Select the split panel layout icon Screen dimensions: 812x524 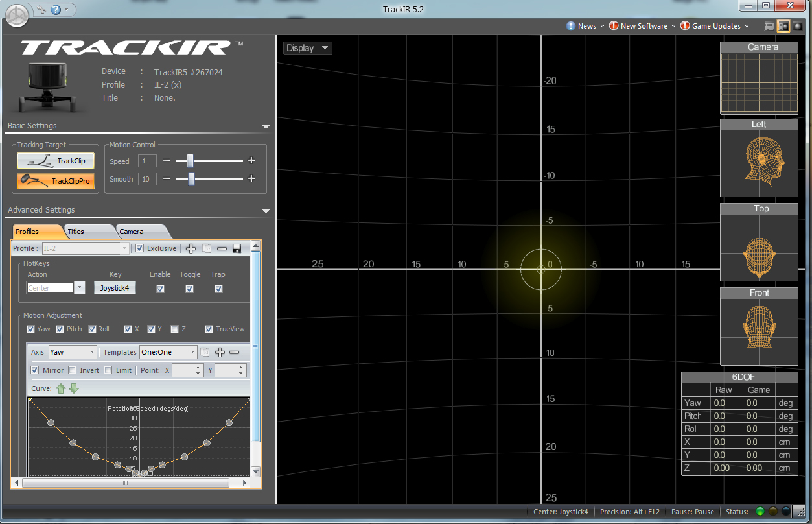783,26
